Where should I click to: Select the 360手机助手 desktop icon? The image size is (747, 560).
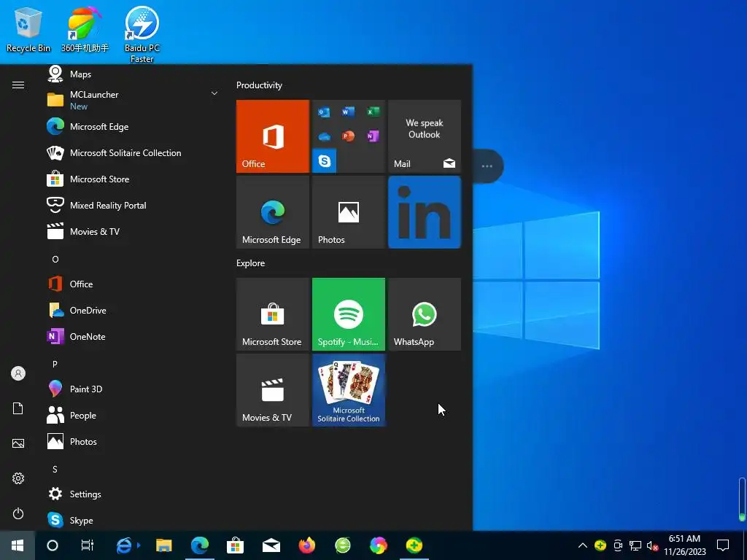click(x=85, y=29)
